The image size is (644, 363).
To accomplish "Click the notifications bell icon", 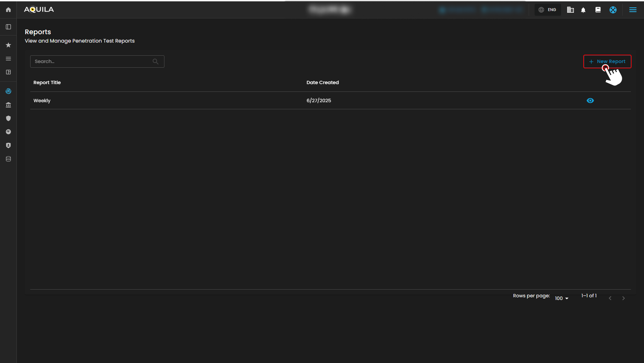I will point(583,10).
